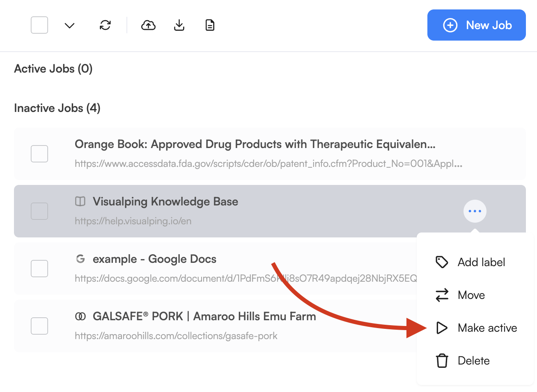
Task: Click the book icon on Visualping Knowledge Base
Action: (80, 201)
